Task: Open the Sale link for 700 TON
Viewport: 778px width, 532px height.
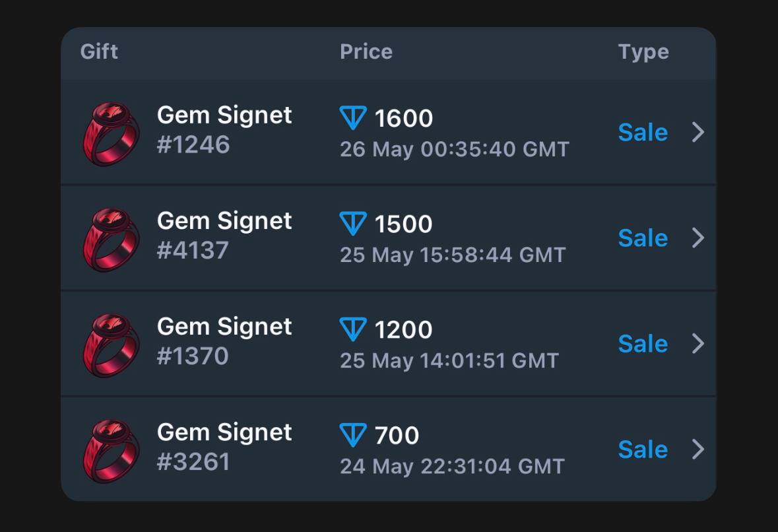Action: (x=643, y=449)
